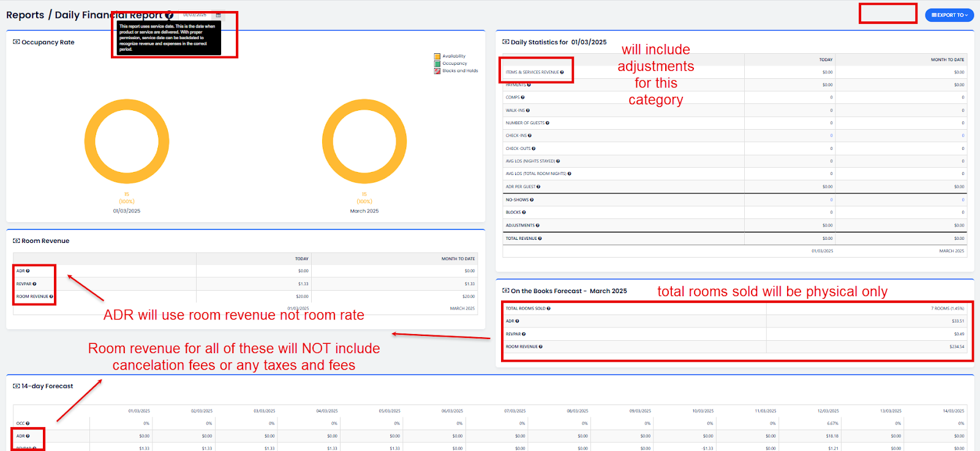The width and height of the screenshot is (980, 451).
Task: Click the 01/03/2025 occupancy donut chart
Action: (x=127, y=141)
